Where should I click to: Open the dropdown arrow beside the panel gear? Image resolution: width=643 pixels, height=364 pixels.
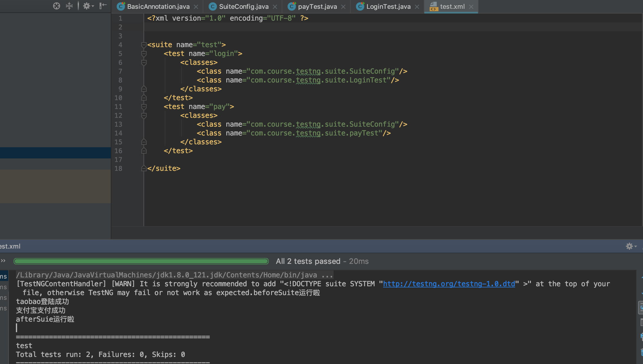coord(93,6)
